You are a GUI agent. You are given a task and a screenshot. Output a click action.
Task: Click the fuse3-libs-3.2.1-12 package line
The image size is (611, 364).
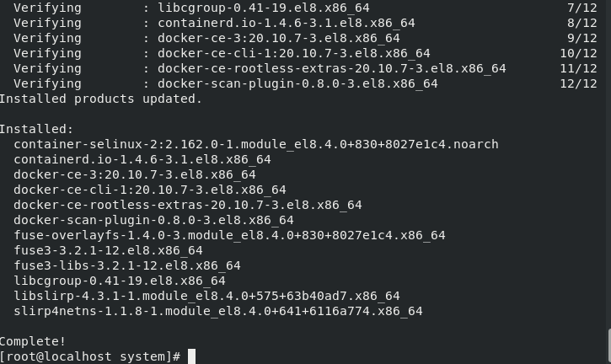[127, 265]
